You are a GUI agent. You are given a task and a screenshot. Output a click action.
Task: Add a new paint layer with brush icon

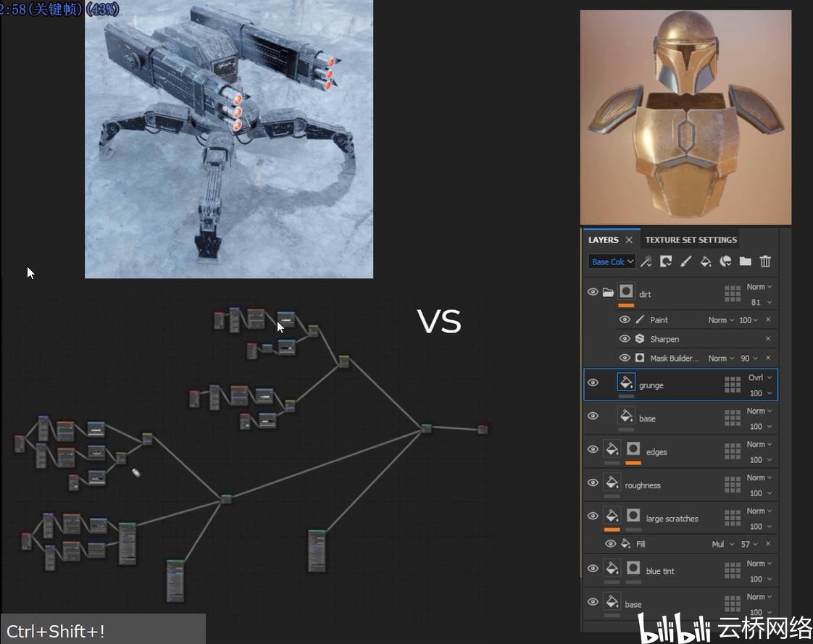[685, 262]
